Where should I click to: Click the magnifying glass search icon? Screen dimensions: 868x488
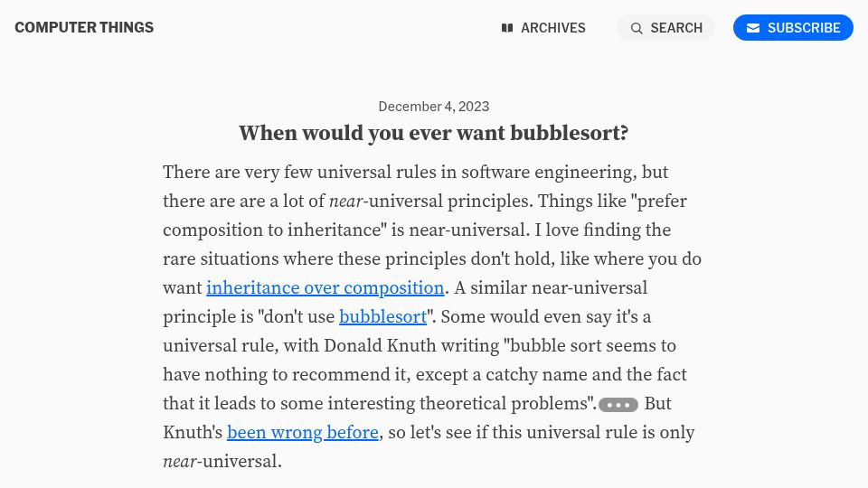coord(637,28)
